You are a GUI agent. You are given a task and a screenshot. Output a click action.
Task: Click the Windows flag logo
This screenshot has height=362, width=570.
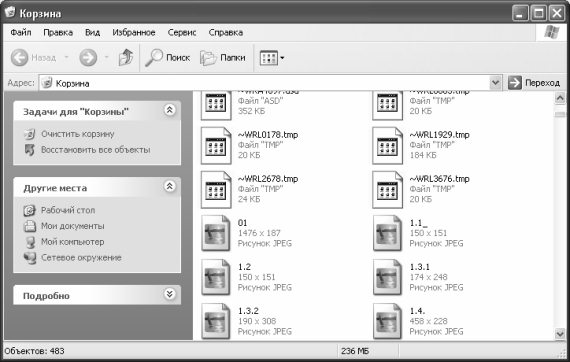551,32
